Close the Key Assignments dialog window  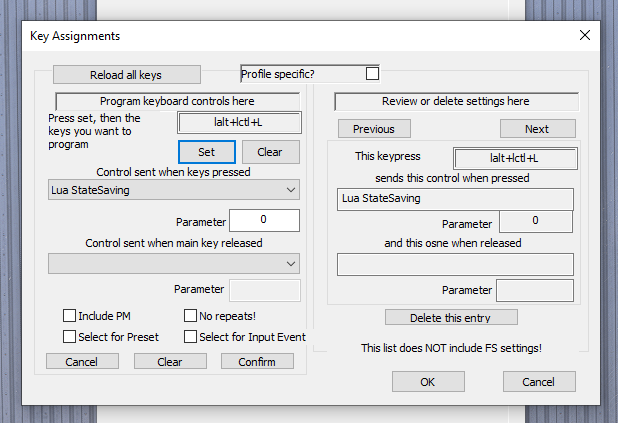(585, 36)
